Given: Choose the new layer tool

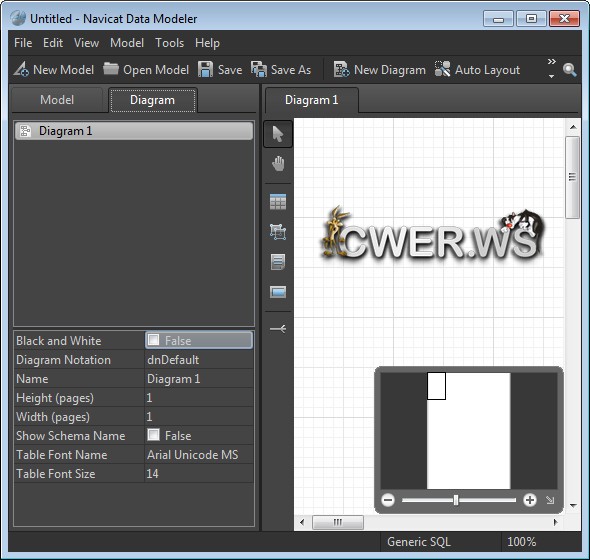Looking at the screenshot, I should 278,232.
